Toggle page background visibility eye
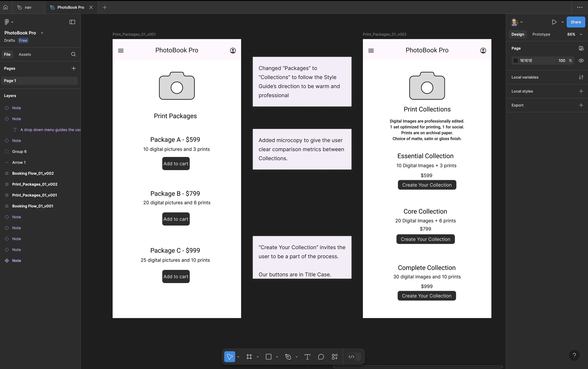This screenshot has height=369, width=588. [581, 61]
